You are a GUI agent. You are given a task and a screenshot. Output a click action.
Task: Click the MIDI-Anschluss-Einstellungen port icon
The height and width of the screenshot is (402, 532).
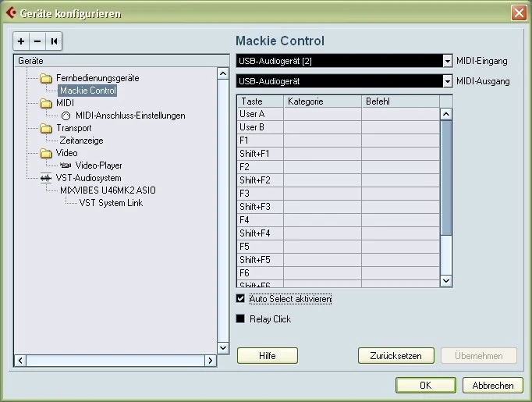[x=66, y=116]
